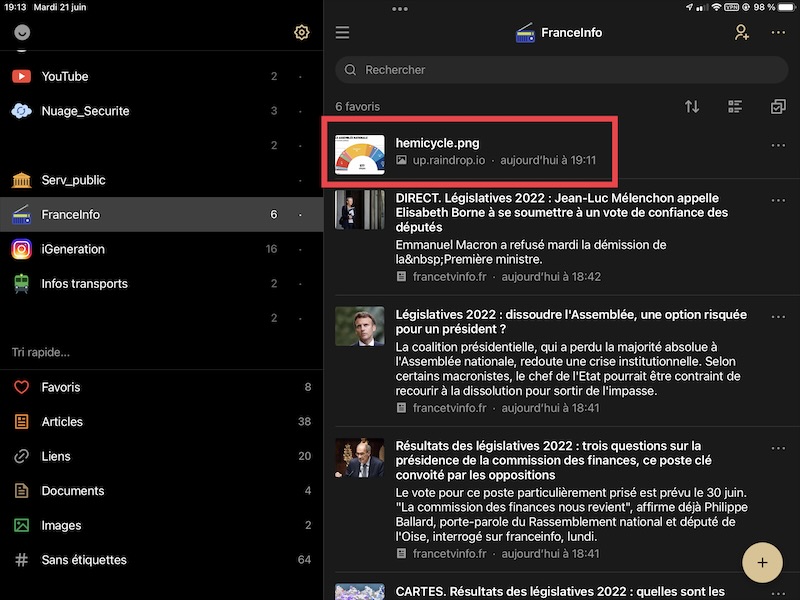Viewport: 800px width, 600px height.
Task: Expand the Nuage_Securite collection dot
Action: pos(300,111)
